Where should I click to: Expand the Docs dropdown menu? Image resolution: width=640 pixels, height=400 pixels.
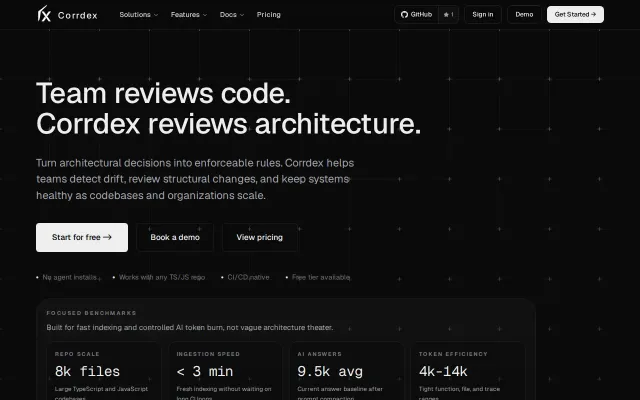(232, 15)
